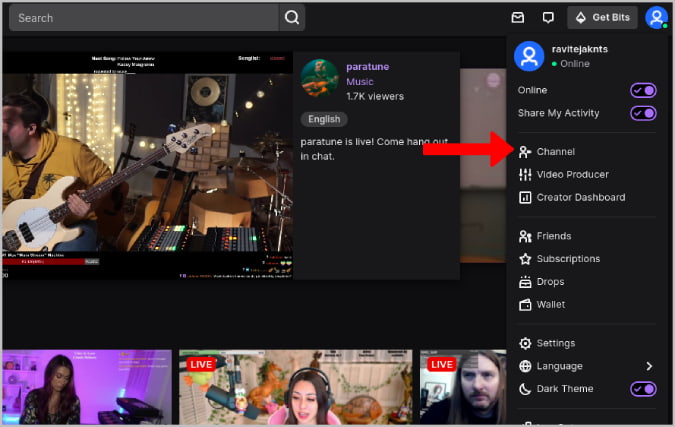Open the paratune channel link
The image size is (675, 427).
click(x=368, y=67)
